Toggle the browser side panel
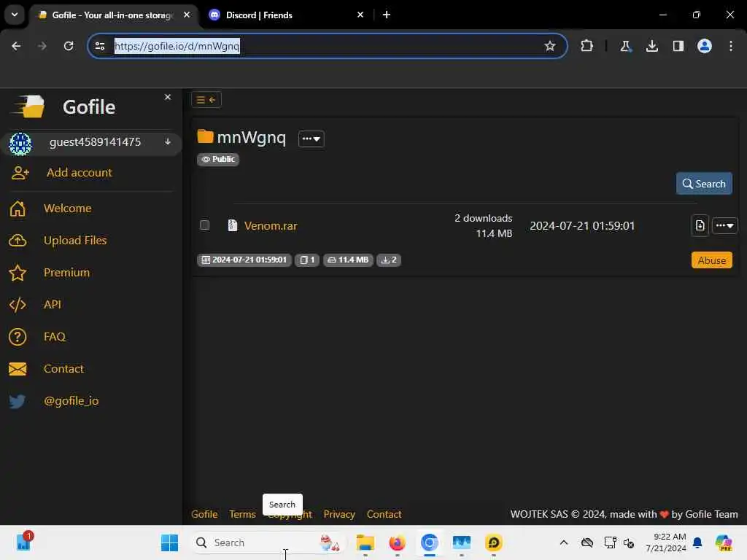 click(678, 46)
